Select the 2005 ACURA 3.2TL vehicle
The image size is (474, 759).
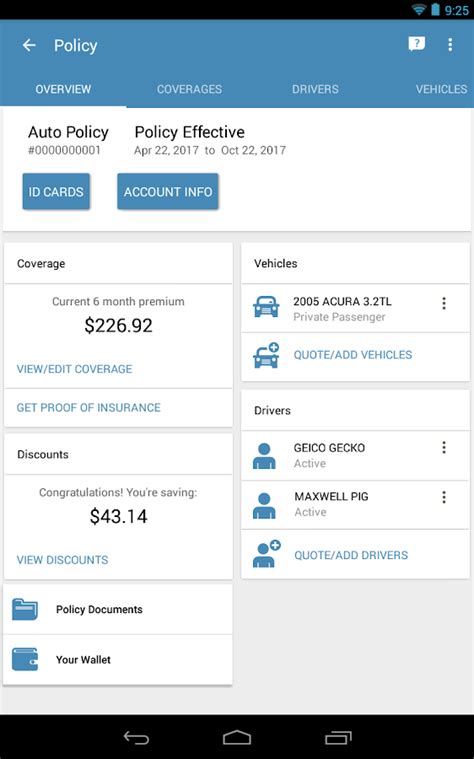(x=355, y=308)
